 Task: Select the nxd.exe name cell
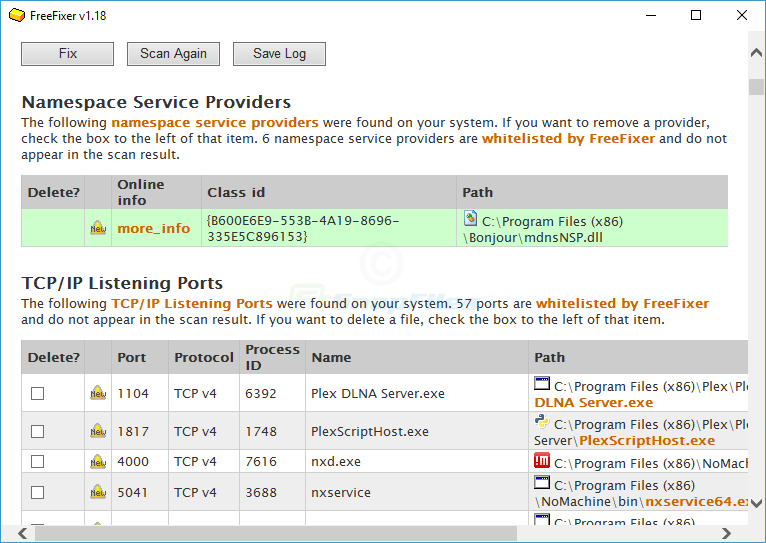tap(417, 461)
